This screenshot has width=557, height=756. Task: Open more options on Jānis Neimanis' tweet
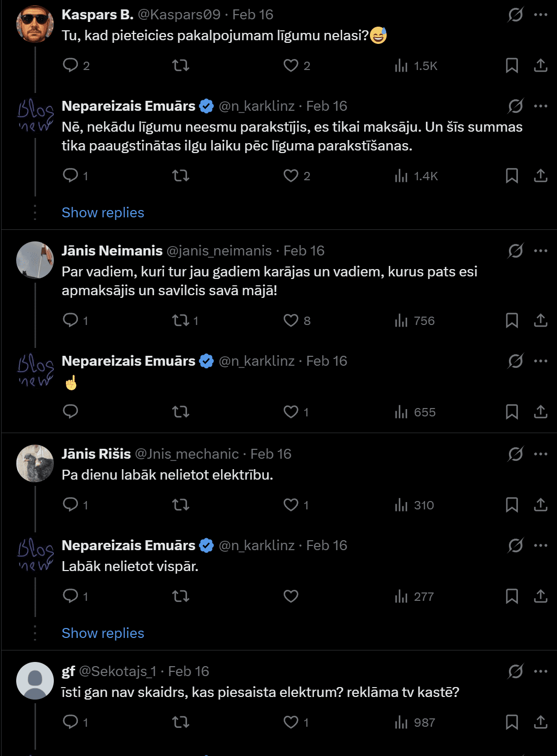click(x=540, y=251)
